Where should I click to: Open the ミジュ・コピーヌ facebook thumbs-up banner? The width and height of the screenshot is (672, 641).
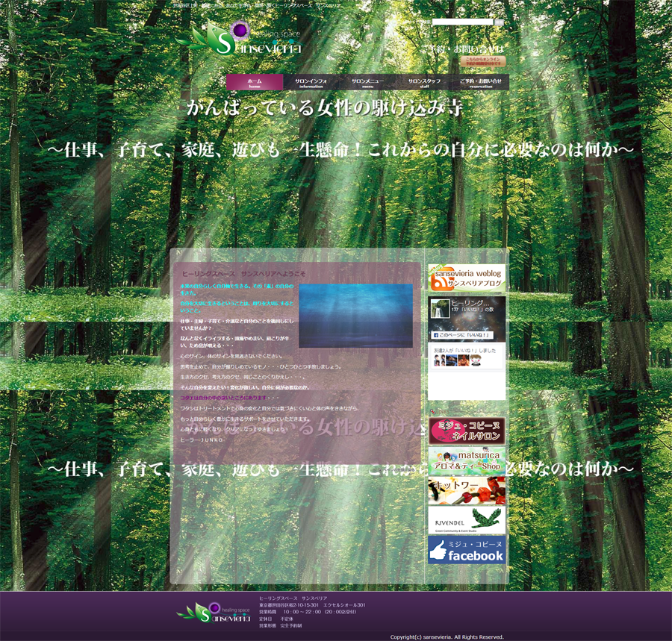(467, 550)
